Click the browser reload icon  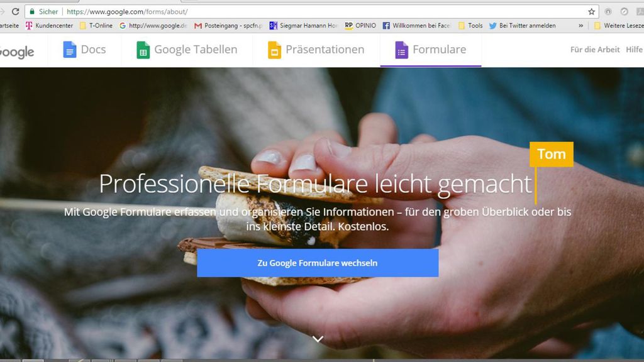click(x=16, y=11)
